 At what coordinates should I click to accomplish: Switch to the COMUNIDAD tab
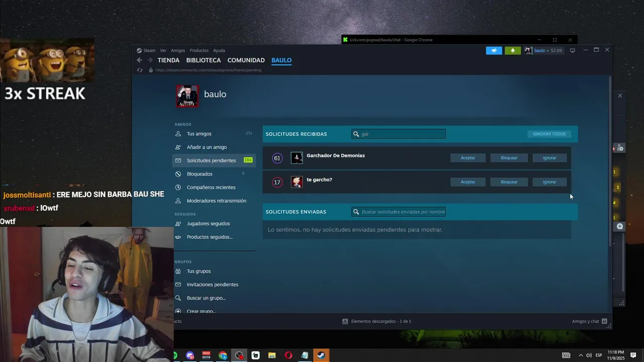(x=246, y=60)
